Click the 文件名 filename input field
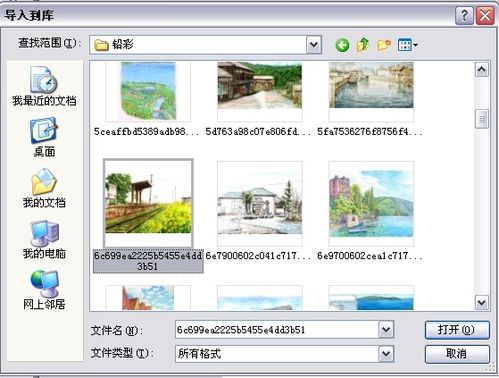The width and height of the screenshot is (499, 378). click(277, 330)
